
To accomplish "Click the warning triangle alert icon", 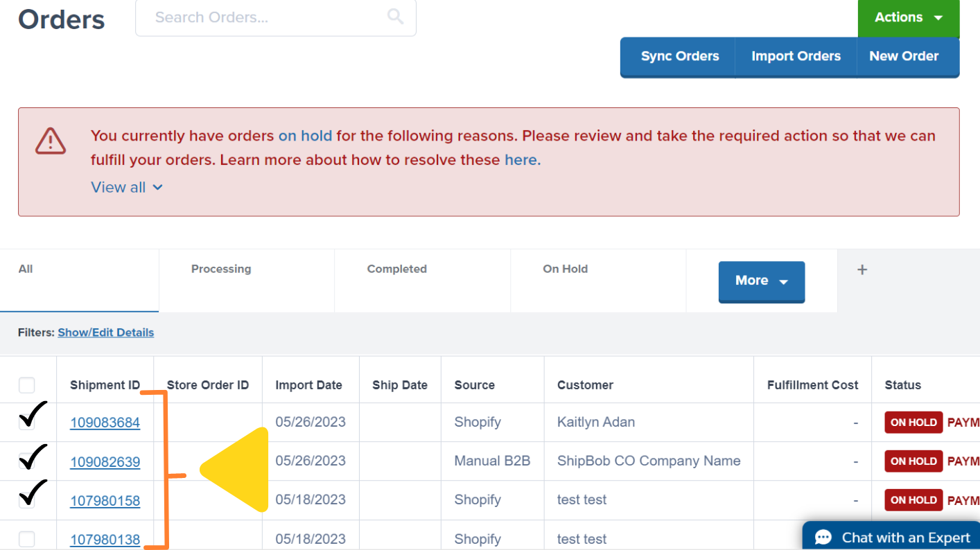I will [x=50, y=141].
